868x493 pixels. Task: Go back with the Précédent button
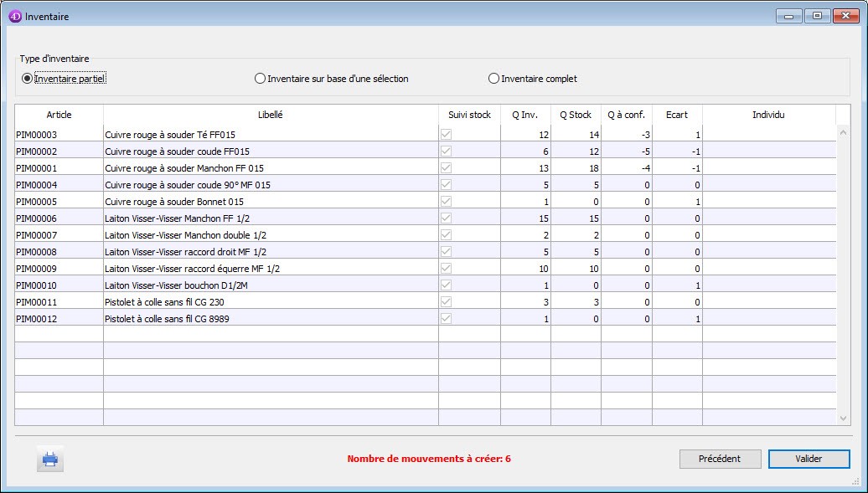click(720, 459)
